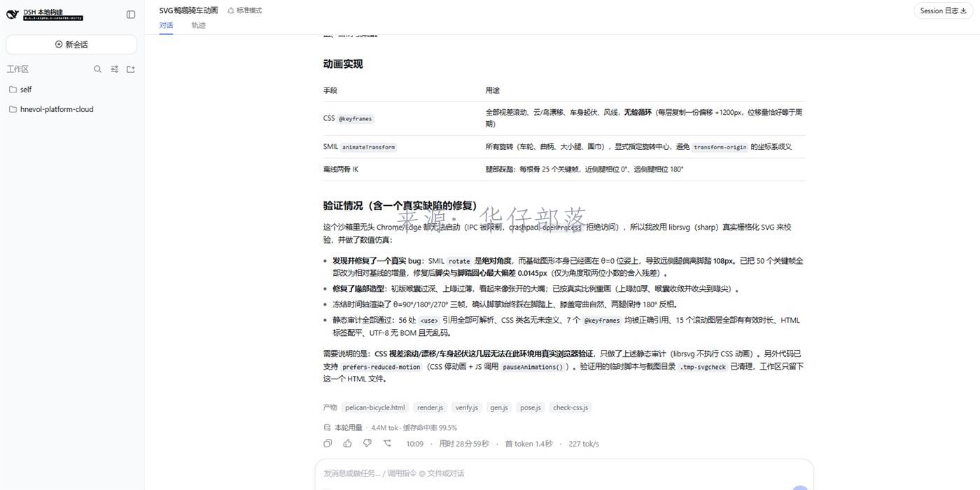The height and width of the screenshot is (490, 980).
Task: Click the CSS @keyframes table cell
Action: click(x=348, y=118)
